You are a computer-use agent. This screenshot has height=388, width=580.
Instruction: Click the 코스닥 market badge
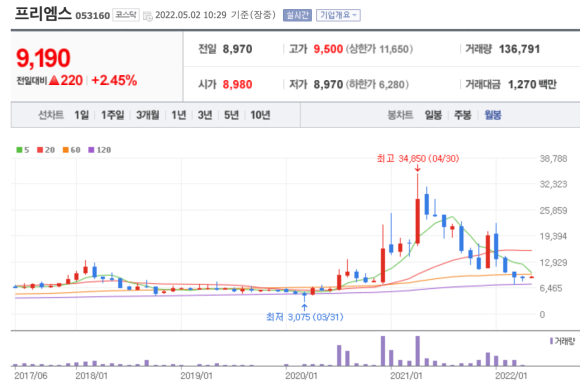[x=126, y=15]
